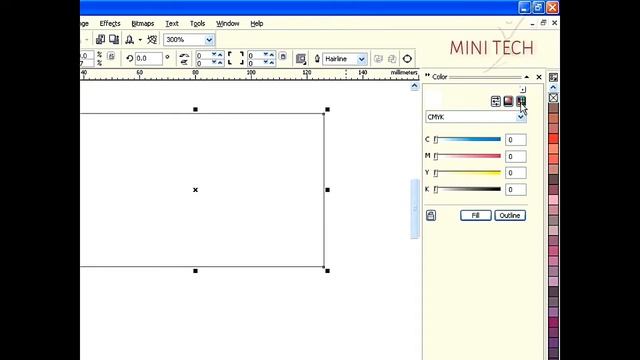This screenshot has height=360, width=640.
Task: Click the Yellow slider
Action: [467, 173]
